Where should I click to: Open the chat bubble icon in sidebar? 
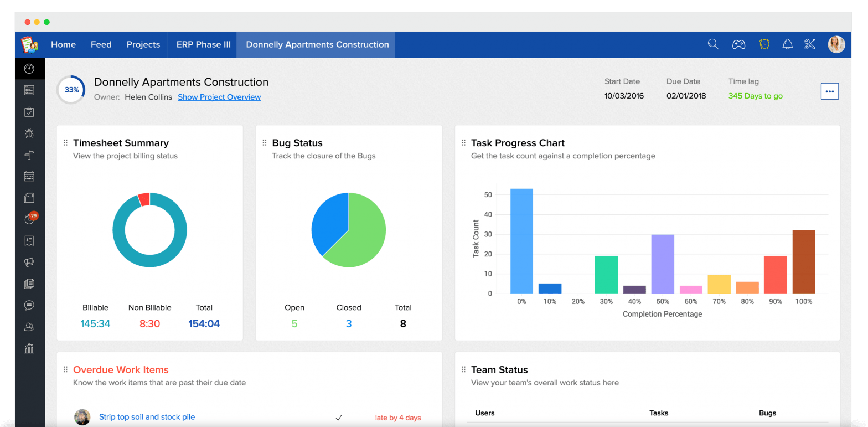29,305
